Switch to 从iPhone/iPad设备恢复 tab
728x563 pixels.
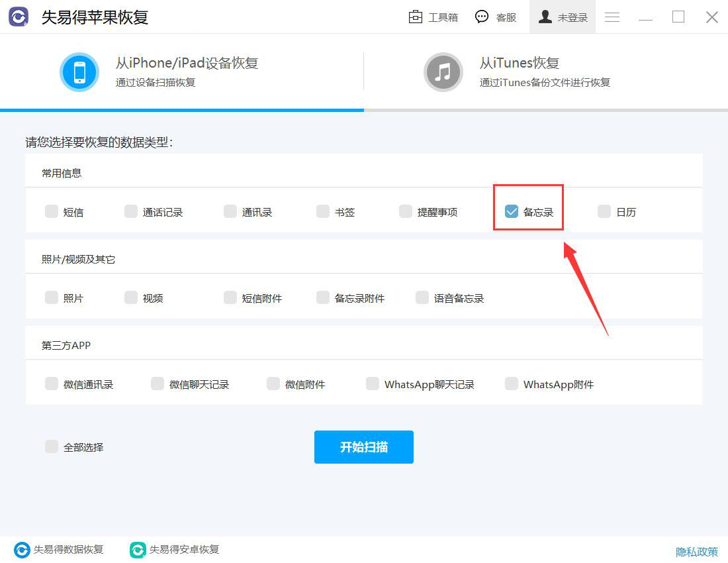(x=182, y=72)
